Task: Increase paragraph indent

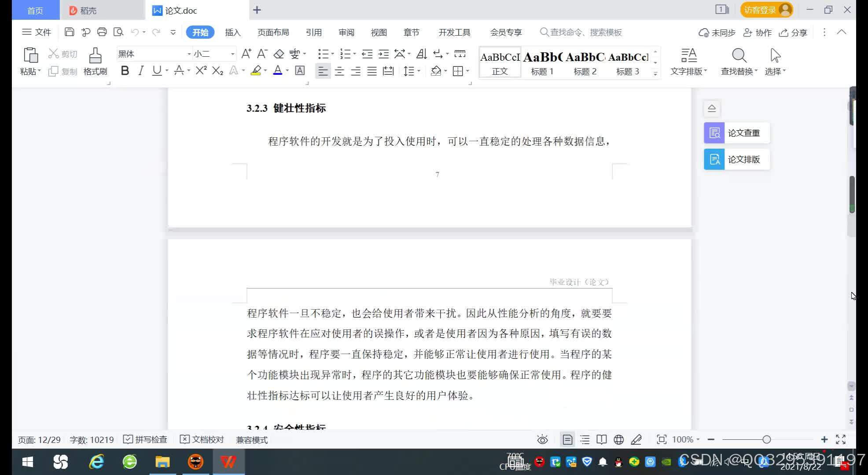Action: (383, 54)
